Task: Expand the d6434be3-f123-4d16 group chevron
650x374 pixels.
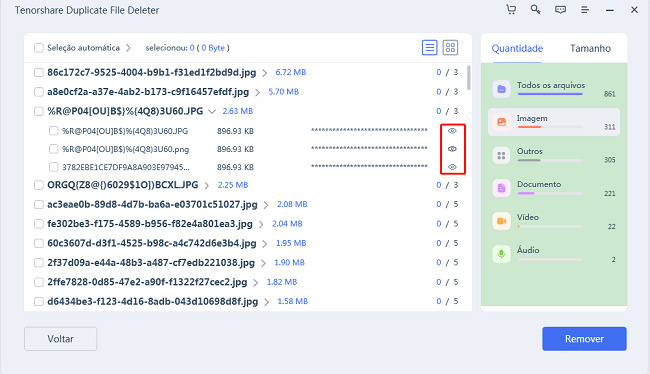Action: click(x=267, y=302)
